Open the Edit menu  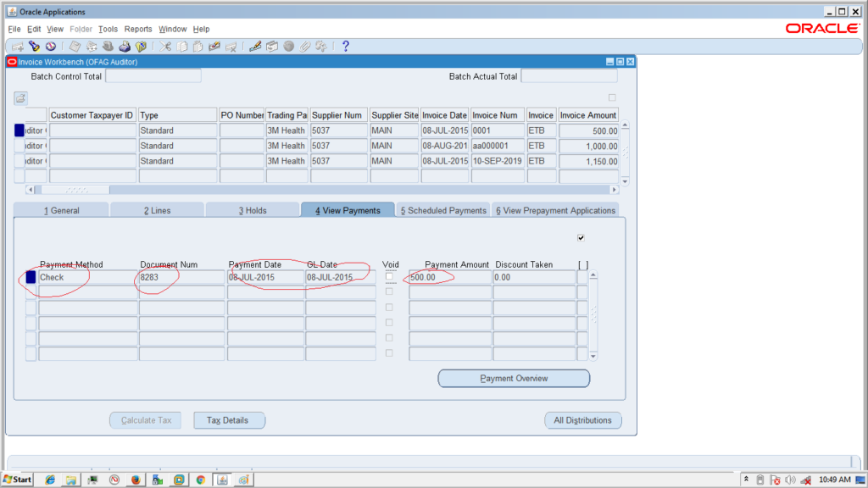[34, 29]
